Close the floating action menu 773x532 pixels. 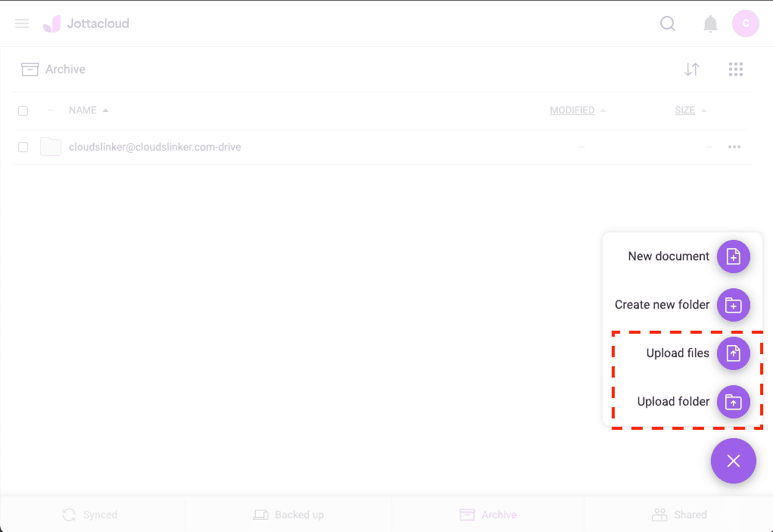pyautogui.click(x=733, y=461)
